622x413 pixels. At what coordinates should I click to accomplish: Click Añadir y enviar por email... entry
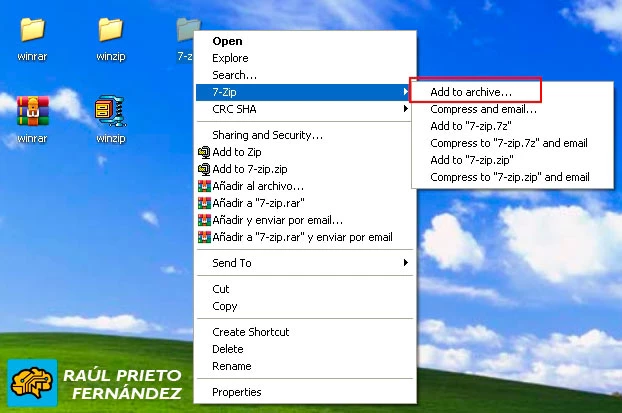pyautogui.click(x=277, y=220)
